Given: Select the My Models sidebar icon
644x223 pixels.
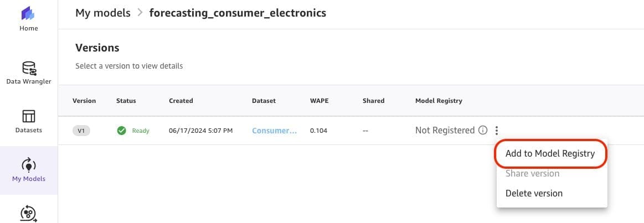Looking at the screenshot, I should 28,165.
